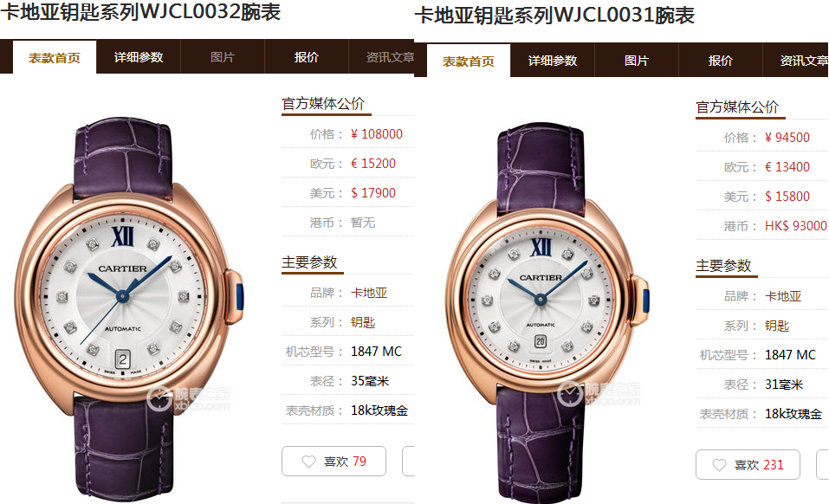Screen dimensions: 829x504
Task: Open series link 钥匙 on left page
Action: (363, 322)
